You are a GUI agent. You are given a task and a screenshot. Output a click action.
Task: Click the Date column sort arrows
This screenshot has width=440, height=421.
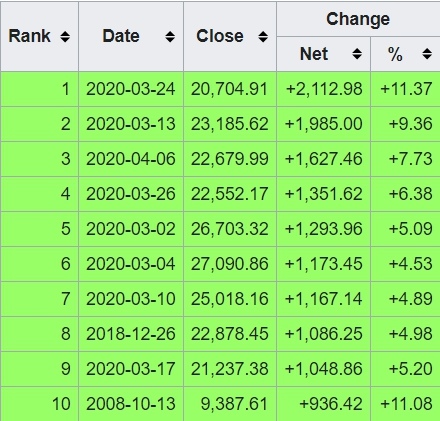[x=170, y=36]
